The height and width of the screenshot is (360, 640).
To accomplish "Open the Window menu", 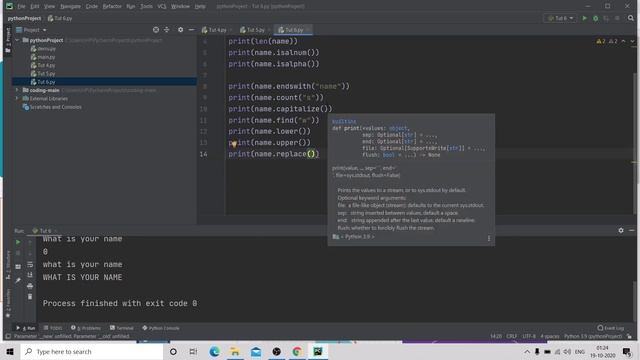I will pos(180,6).
